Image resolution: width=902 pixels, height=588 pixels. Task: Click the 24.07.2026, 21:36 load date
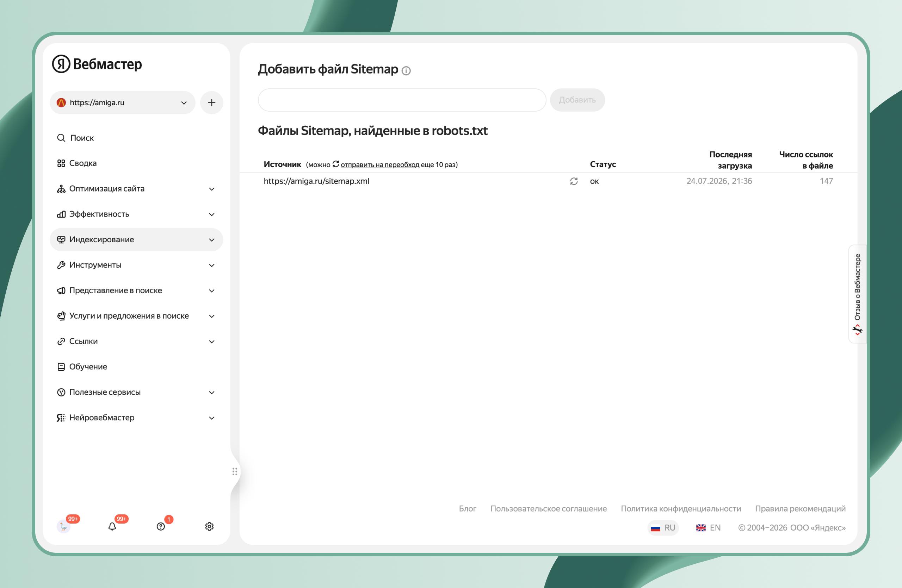pos(719,181)
